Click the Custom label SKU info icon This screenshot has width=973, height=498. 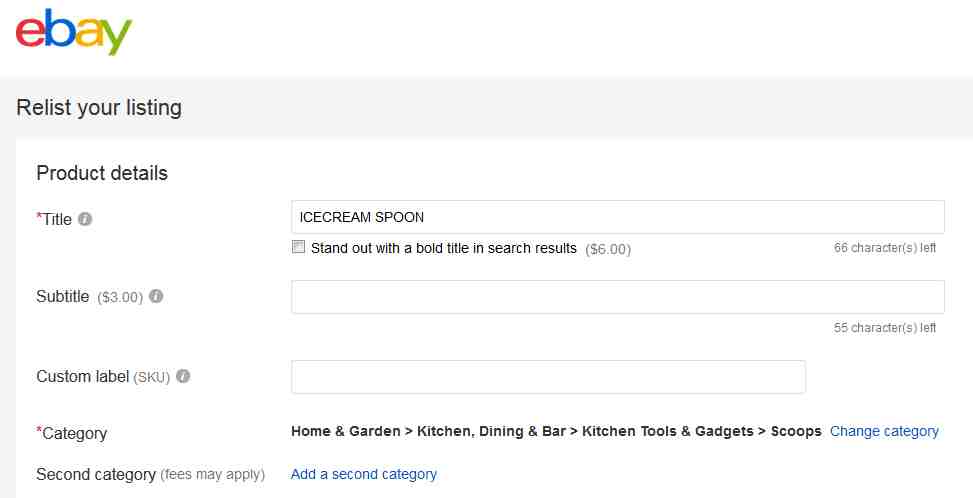182,376
